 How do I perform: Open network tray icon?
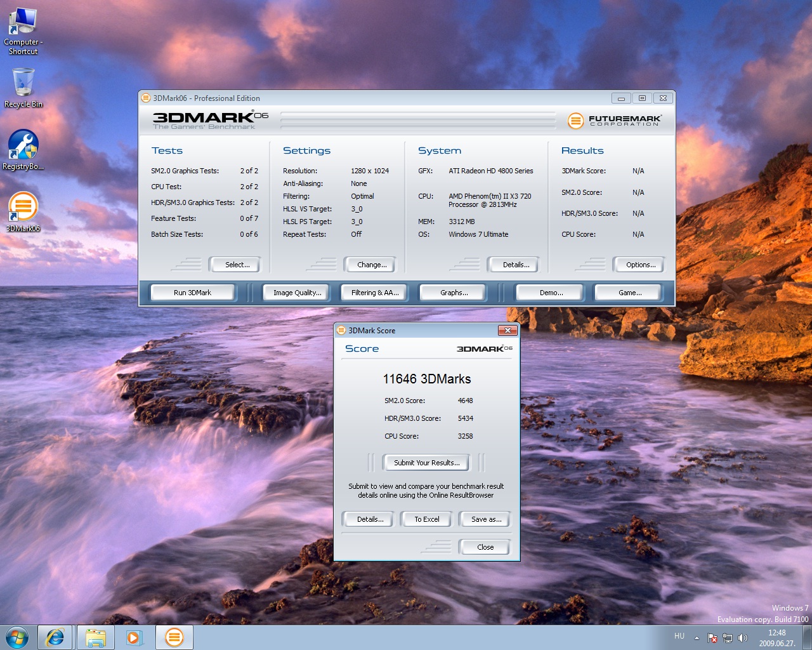(x=728, y=637)
